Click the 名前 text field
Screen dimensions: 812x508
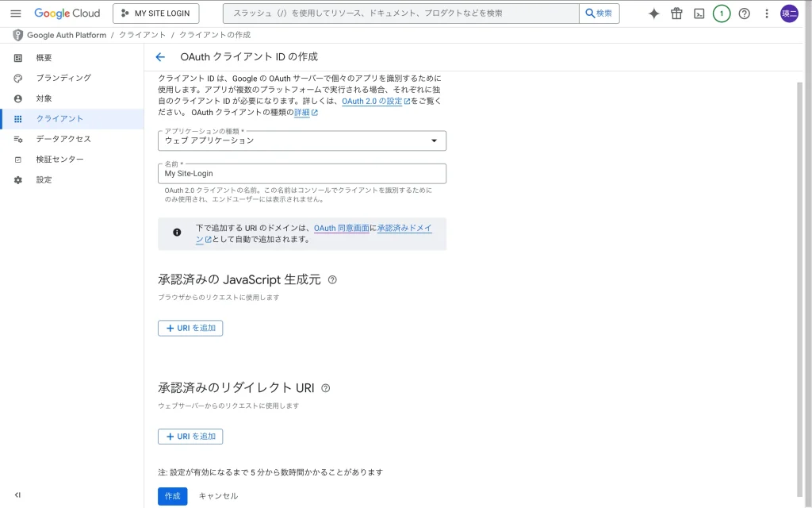point(302,174)
